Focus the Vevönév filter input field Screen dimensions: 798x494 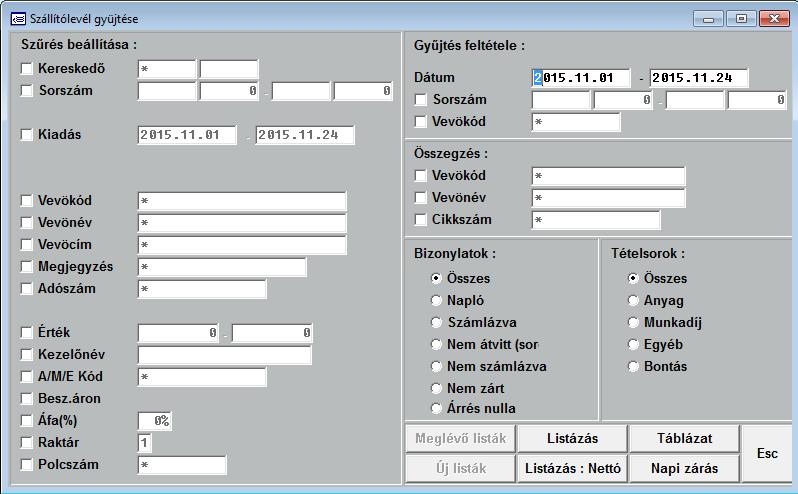pyautogui.click(x=242, y=223)
